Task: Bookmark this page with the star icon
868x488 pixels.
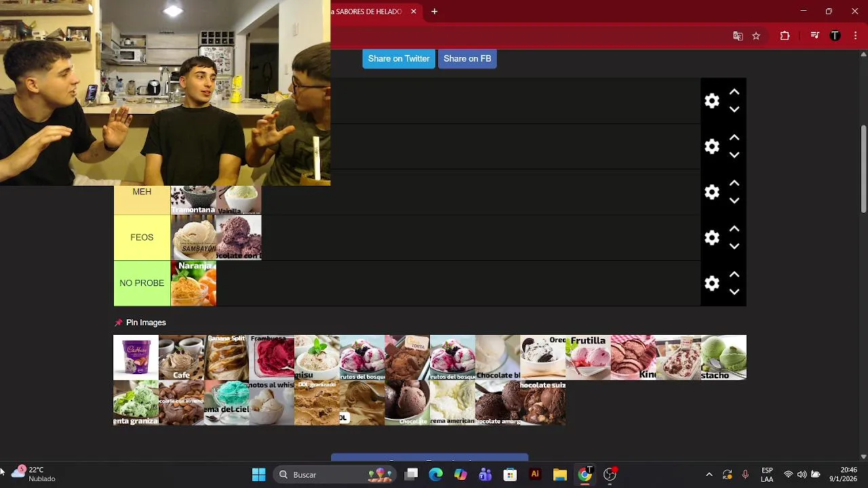Action: [756, 36]
